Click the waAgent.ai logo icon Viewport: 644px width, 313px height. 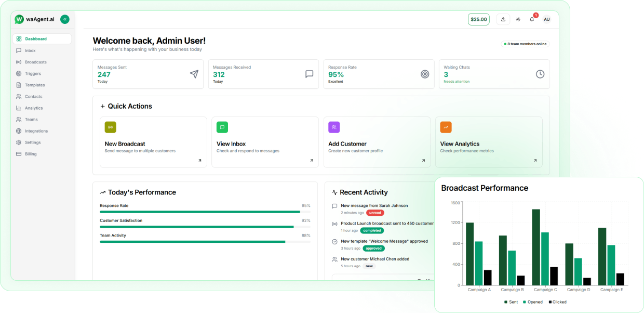(19, 19)
